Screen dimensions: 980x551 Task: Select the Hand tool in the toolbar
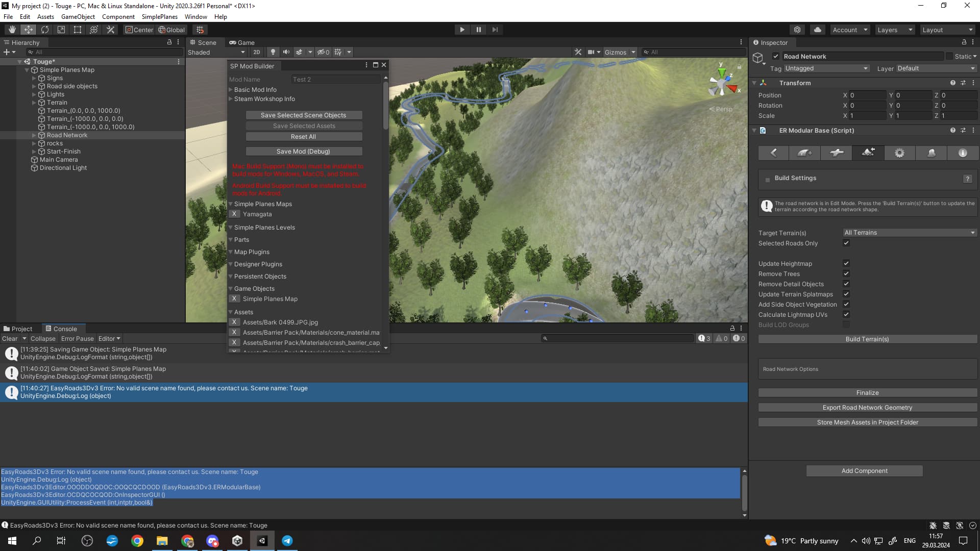tap(12, 29)
